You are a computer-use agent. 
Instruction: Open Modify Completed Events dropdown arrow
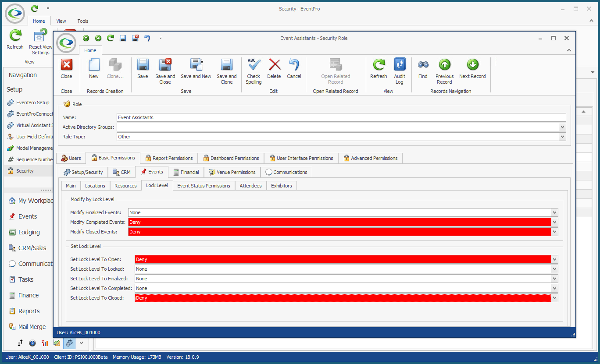(x=554, y=222)
